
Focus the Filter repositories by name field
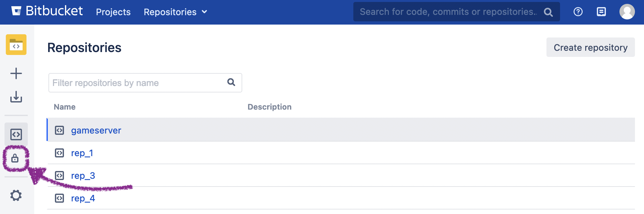coord(137,83)
